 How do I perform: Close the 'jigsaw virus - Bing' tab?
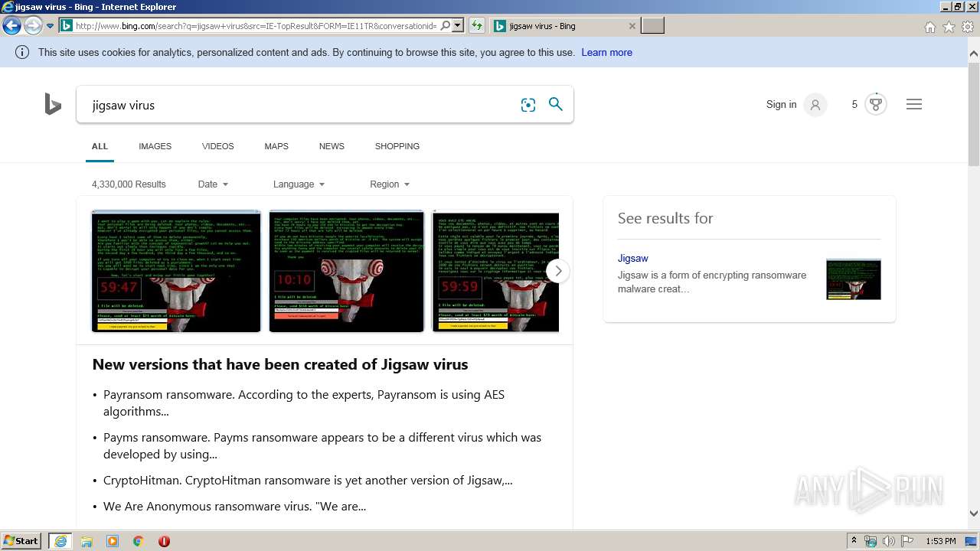632,26
